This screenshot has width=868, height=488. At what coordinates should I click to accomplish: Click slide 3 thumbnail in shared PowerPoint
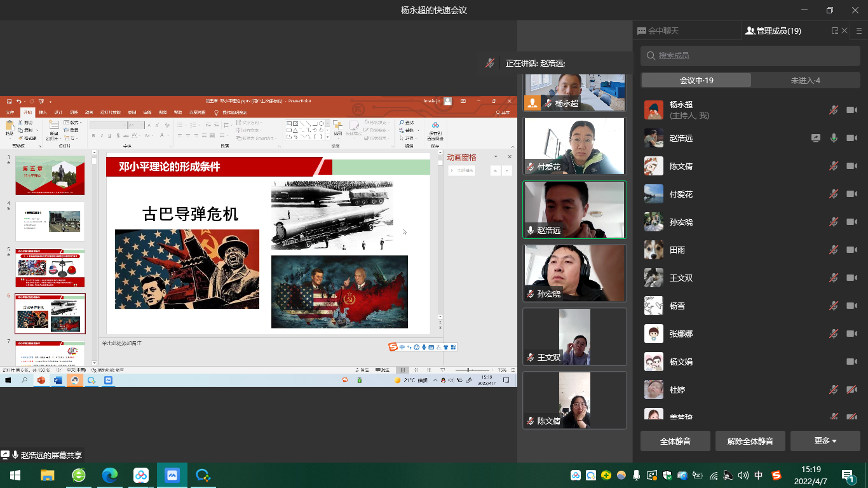(50, 175)
